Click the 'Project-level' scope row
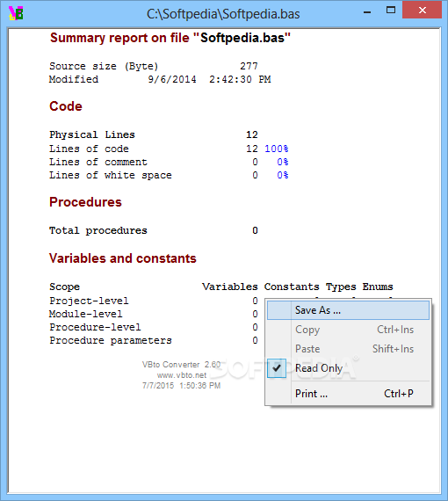This screenshot has height=501, width=448. 89,301
